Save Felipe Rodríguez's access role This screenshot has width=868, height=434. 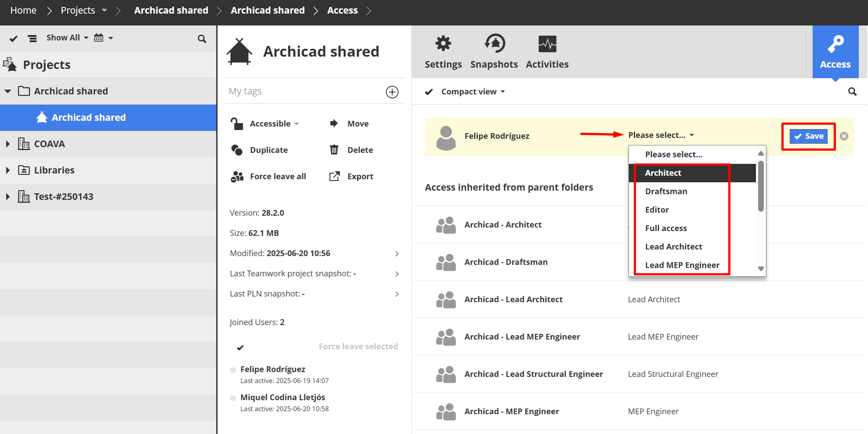point(809,136)
